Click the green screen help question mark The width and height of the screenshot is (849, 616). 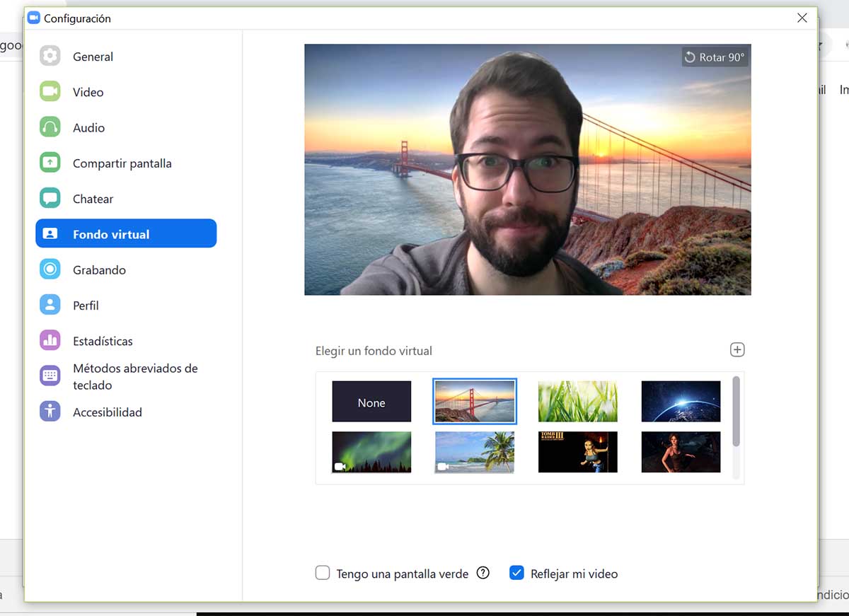[483, 573]
